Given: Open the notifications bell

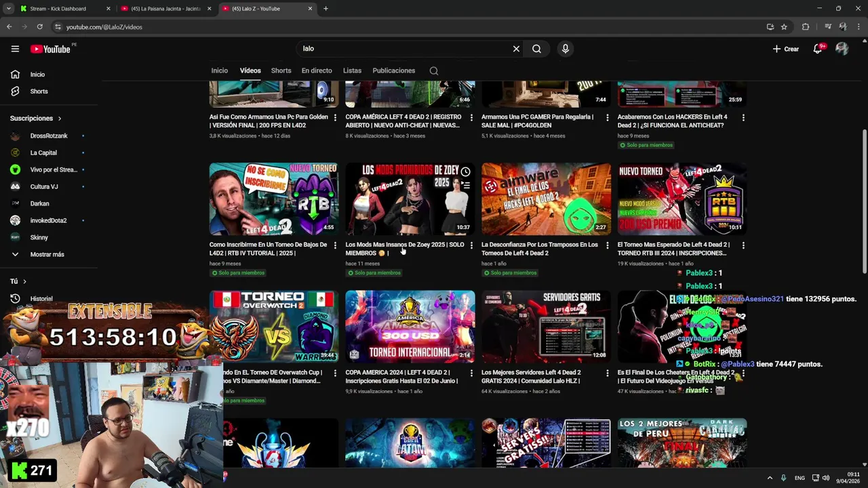Looking at the screenshot, I should (818, 49).
